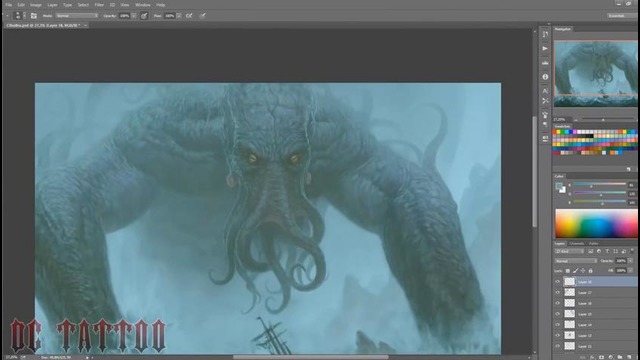This screenshot has height=360, width=640.
Task: Open the Character panel icon
Action: point(545,91)
